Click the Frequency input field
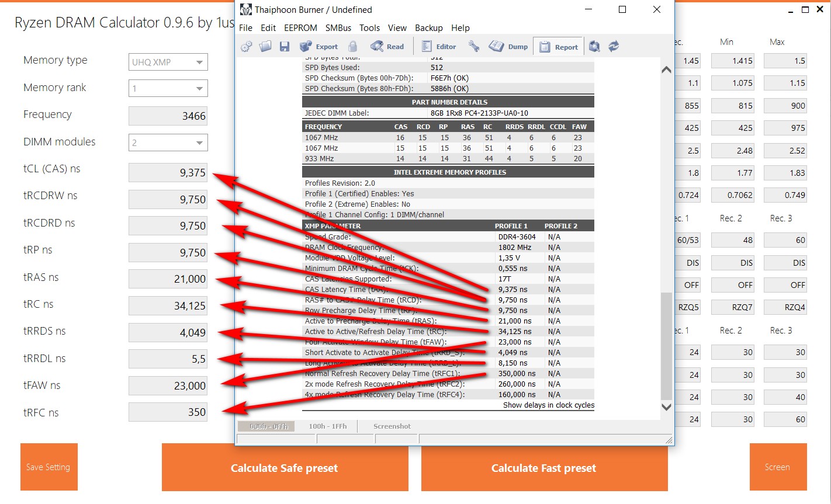The image size is (831, 504). pos(168,116)
